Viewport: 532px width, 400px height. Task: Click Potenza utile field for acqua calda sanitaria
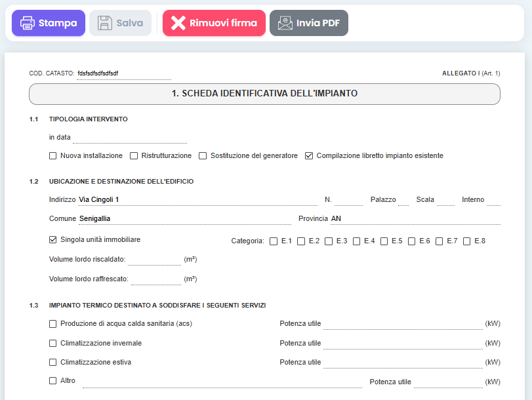403,324
